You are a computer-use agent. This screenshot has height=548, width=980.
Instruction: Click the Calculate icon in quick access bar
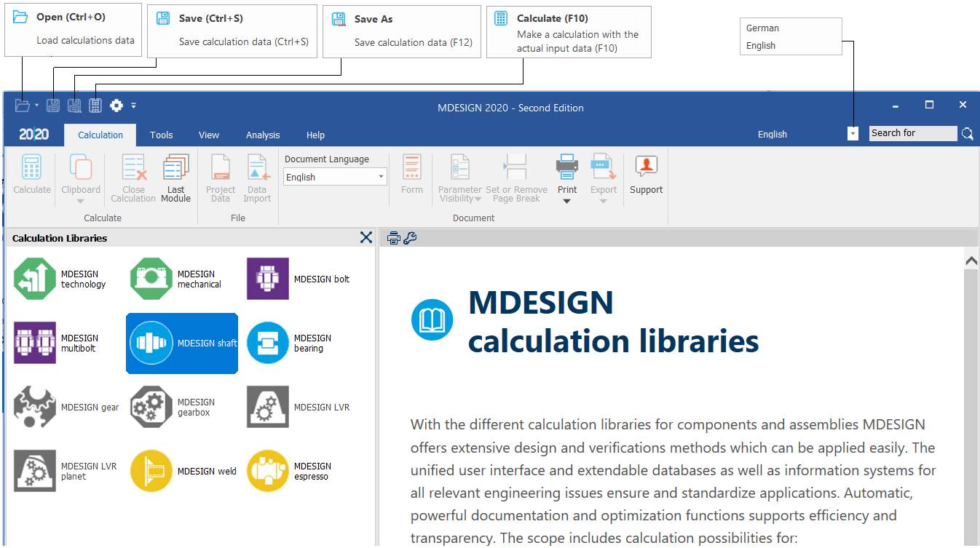[x=95, y=106]
